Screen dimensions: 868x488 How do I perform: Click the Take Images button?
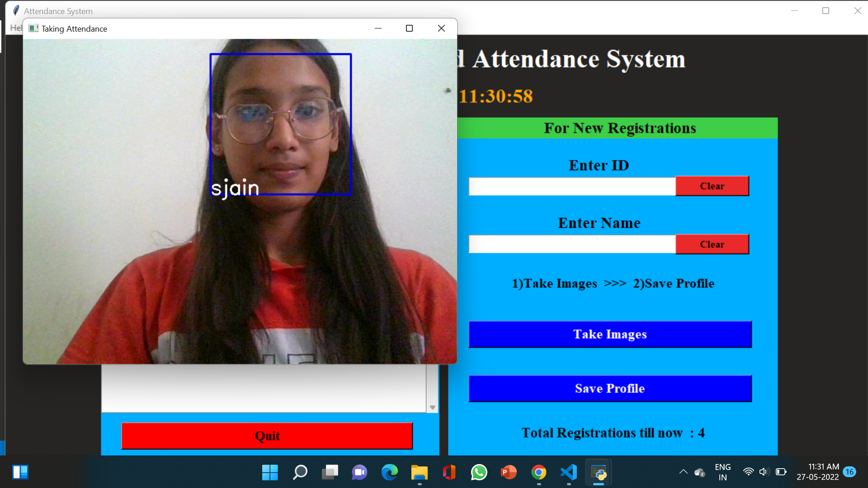click(x=610, y=334)
